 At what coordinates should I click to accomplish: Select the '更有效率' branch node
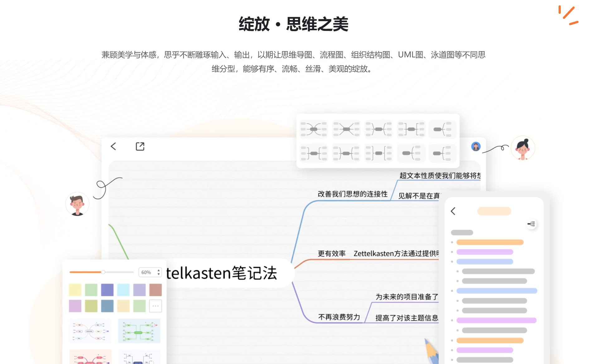332,254
